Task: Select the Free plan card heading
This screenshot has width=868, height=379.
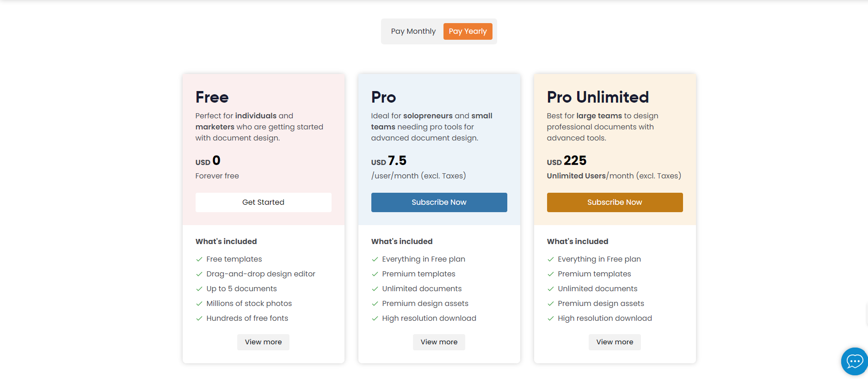Action: (x=212, y=97)
